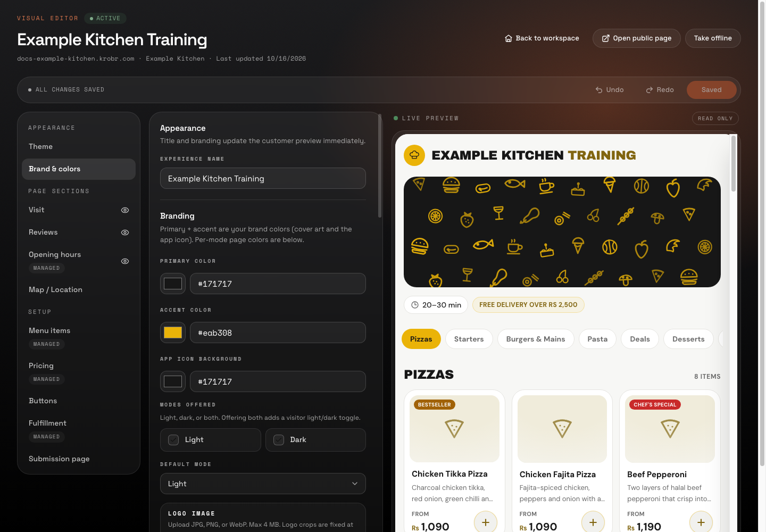This screenshot has height=532, width=766.
Task: Switch to the Starters category tab
Action: point(469,339)
